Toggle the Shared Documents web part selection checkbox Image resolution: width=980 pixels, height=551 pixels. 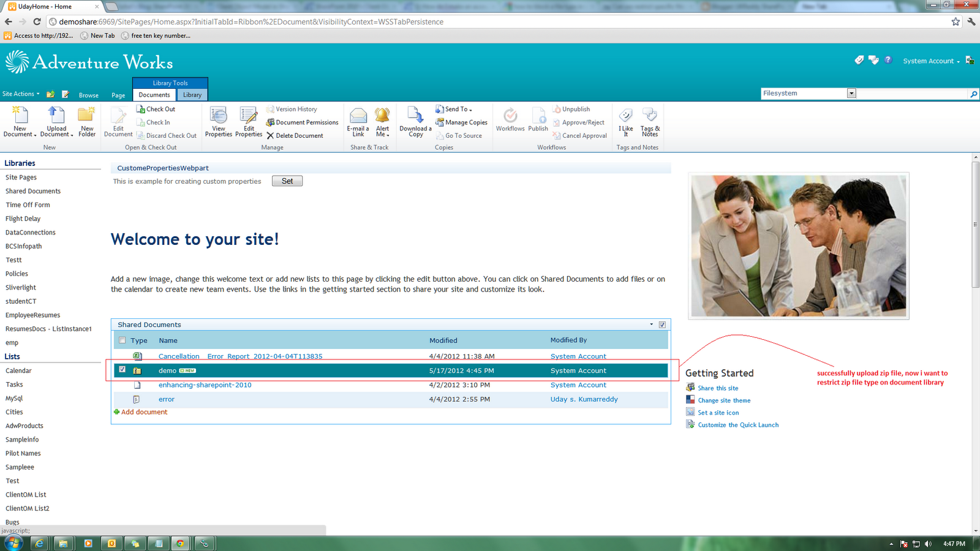click(662, 324)
